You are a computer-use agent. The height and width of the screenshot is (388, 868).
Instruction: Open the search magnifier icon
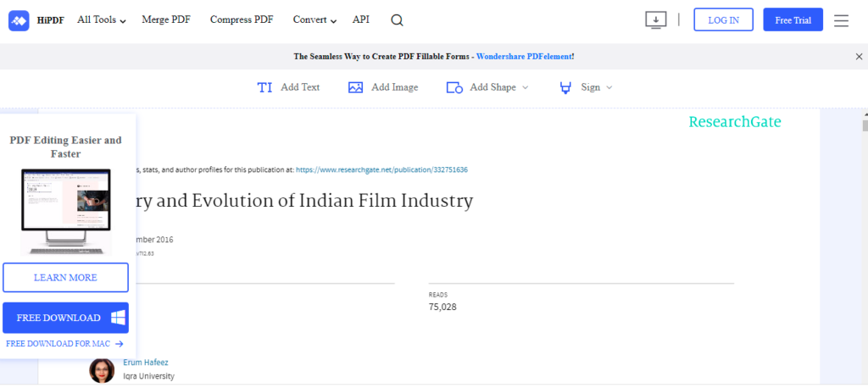(x=397, y=20)
